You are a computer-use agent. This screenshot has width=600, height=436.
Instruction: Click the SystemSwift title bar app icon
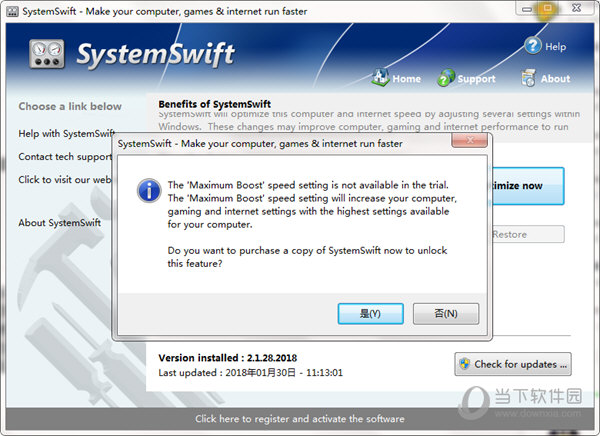pyautogui.click(x=12, y=11)
